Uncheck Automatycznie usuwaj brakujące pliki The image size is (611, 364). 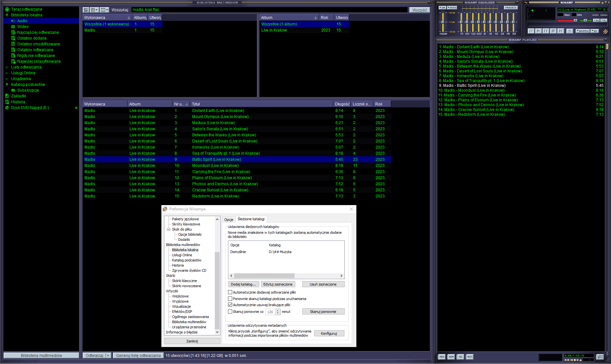click(x=230, y=305)
